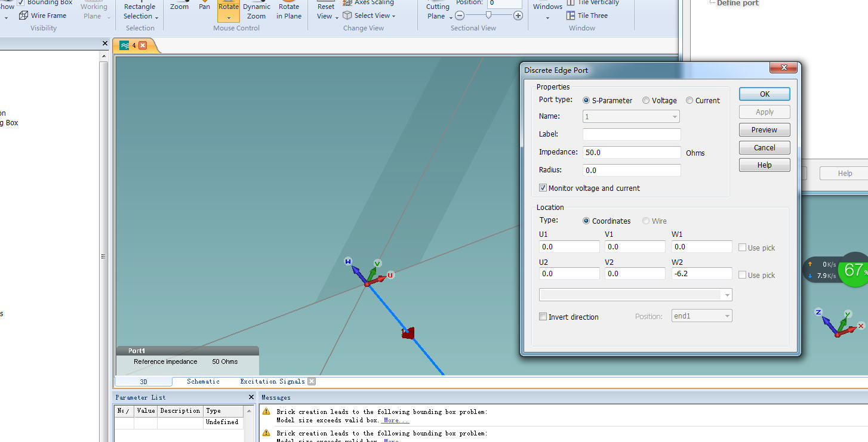Expand the Cutting Plane dropdown
Image resolution: width=868 pixels, height=442 pixels.
pos(451,17)
